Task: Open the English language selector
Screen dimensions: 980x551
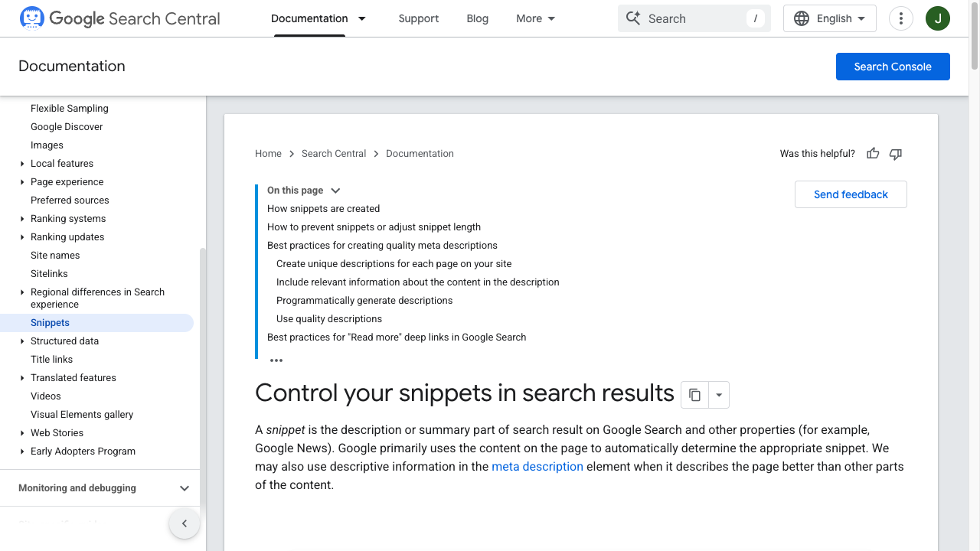Action: [x=830, y=18]
